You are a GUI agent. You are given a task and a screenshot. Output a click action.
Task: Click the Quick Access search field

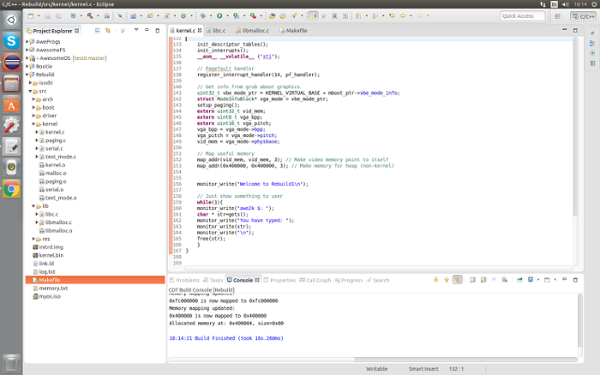point(523,16)
